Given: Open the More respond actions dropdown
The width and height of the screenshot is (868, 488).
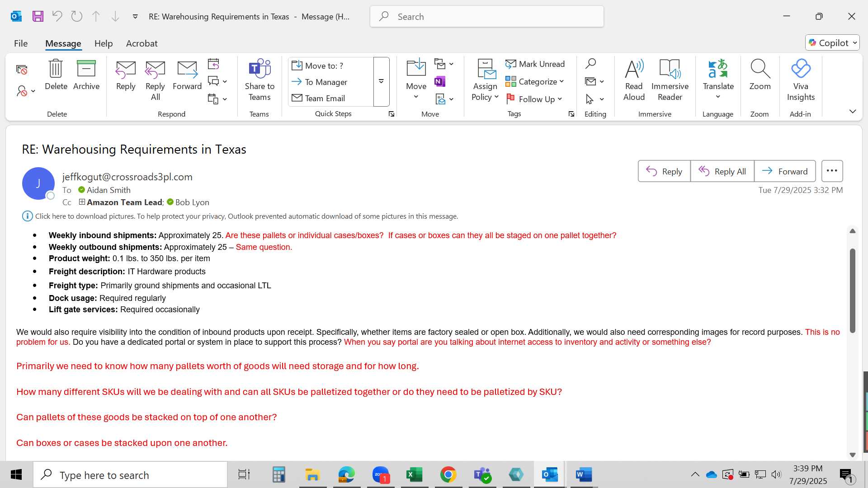Looking at the screenshot, I should click(x=217, y=99).
